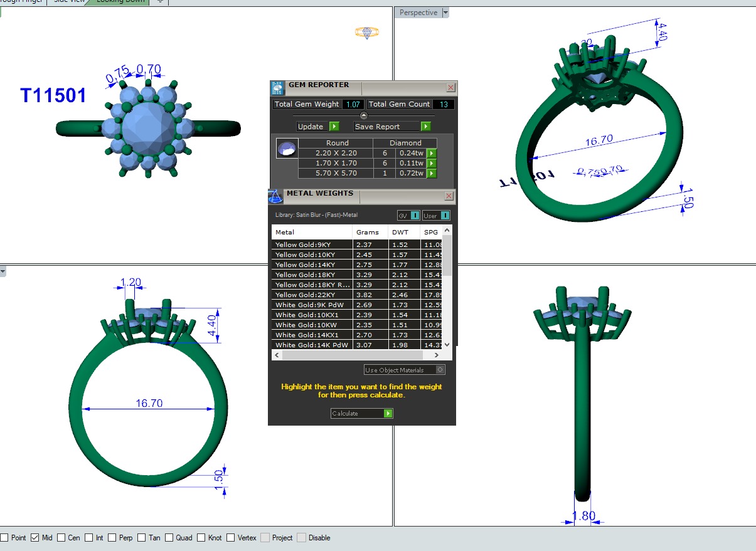Click the Total Gem Weight value 1.07
This screenshot has height=551, width=756.
click(x=353, y=104)
